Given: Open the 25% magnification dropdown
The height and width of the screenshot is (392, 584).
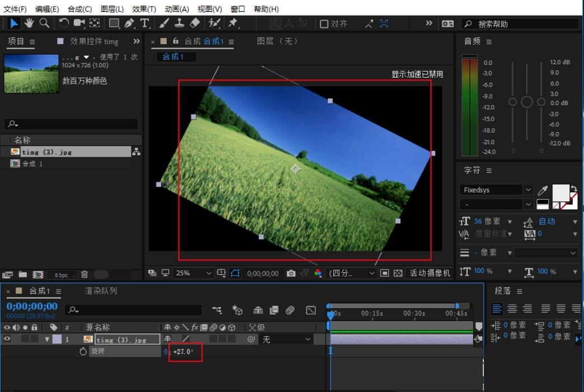Looking at the screenshot, I should click(193, 273).
